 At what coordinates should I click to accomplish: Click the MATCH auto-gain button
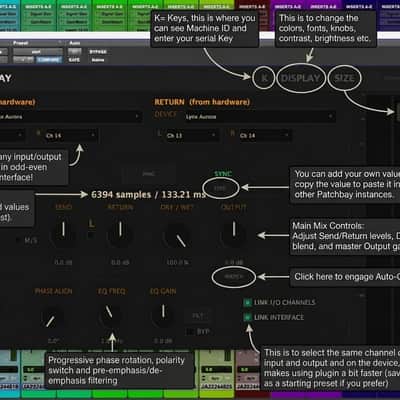pos(234,277)
